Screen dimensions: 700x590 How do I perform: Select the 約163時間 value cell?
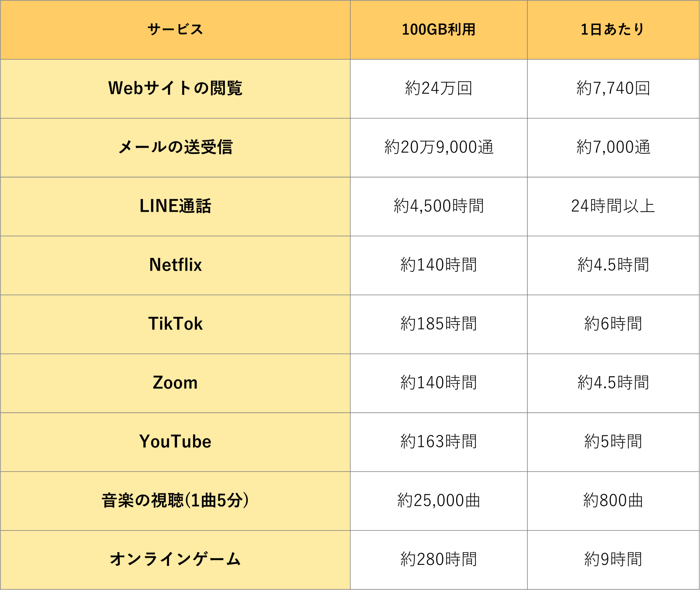pyautogui.click(x=438, y=441)
